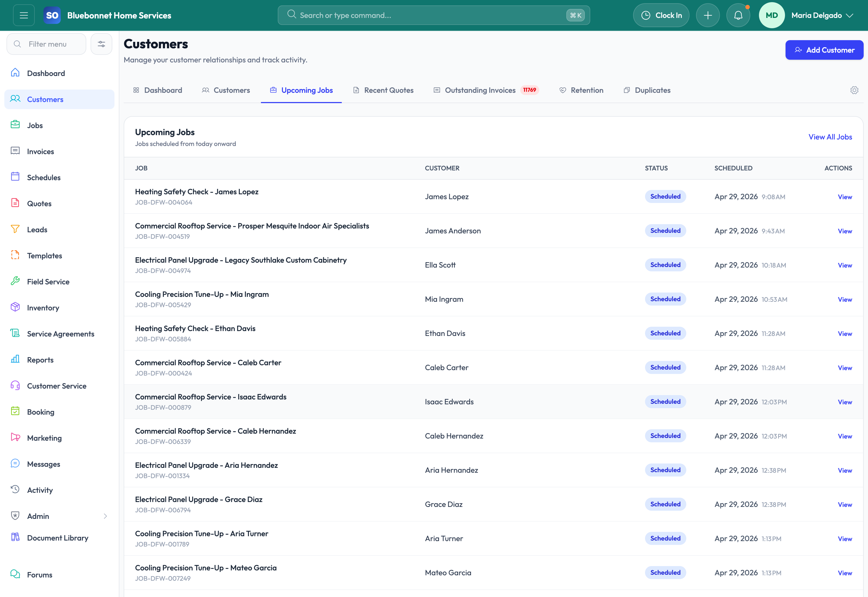Click the Clock In button
Screen dimensions: 868x597
click(661, 15)
